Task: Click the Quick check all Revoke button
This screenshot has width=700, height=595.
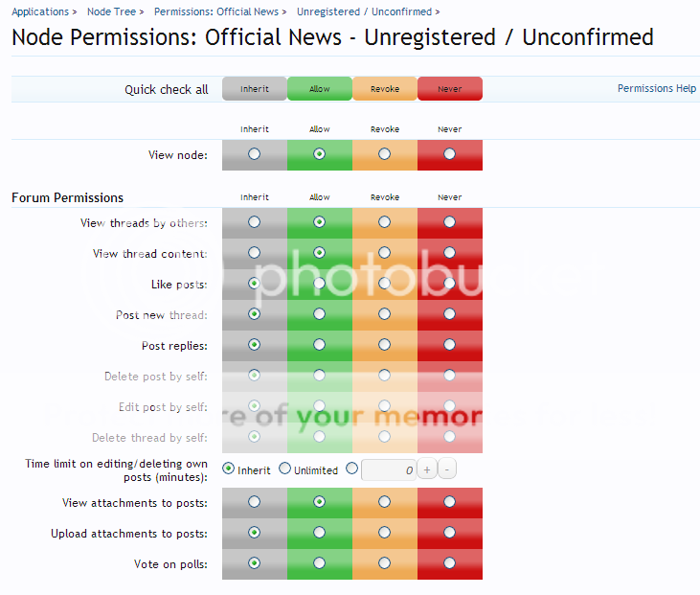Action: point(385,89)
